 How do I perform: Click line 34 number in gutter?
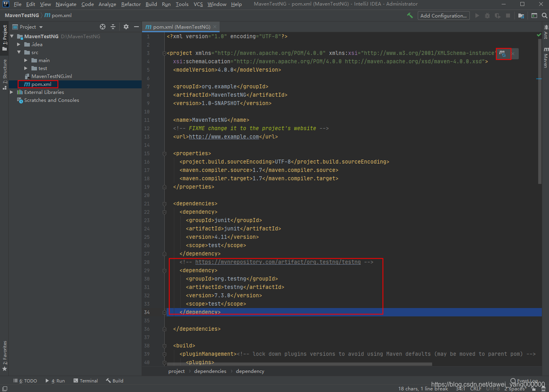147,312
